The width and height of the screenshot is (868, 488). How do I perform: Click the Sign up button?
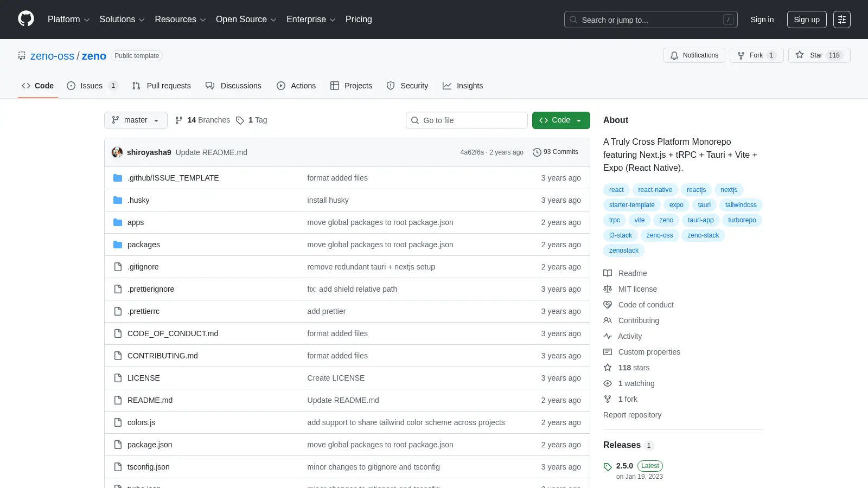pyautogui.click(x=807, y=20)
